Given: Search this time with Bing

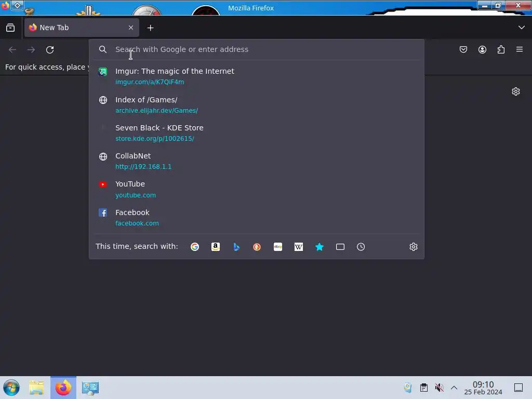Looking at the screenshot, I should pos(236,247).
